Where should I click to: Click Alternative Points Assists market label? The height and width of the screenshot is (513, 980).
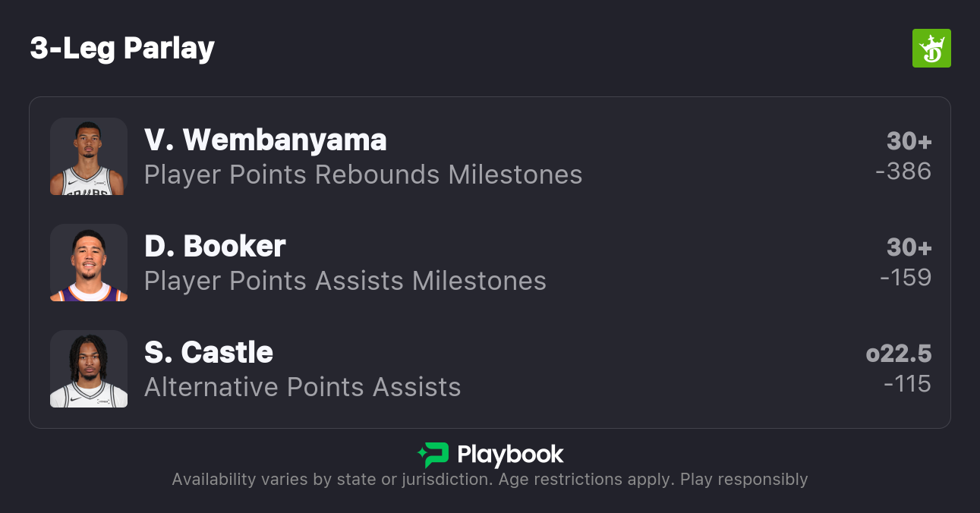(x=302, y=388)
